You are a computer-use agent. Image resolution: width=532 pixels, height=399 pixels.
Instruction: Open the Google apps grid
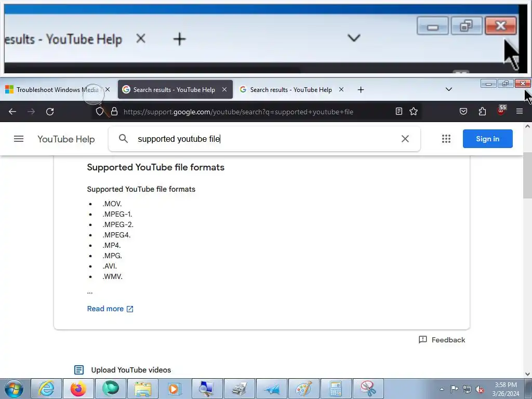pyautogui.click(x=446, y=139)
